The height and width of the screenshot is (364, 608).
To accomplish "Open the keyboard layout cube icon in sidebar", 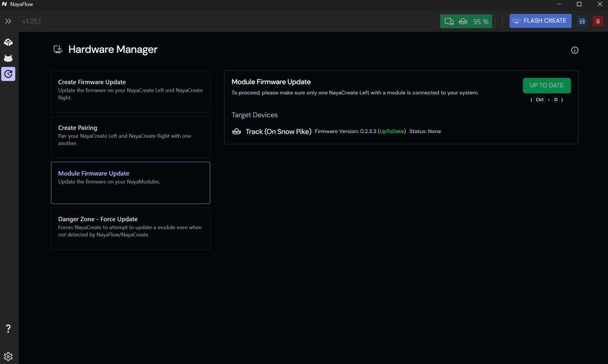I will point(8,42).
